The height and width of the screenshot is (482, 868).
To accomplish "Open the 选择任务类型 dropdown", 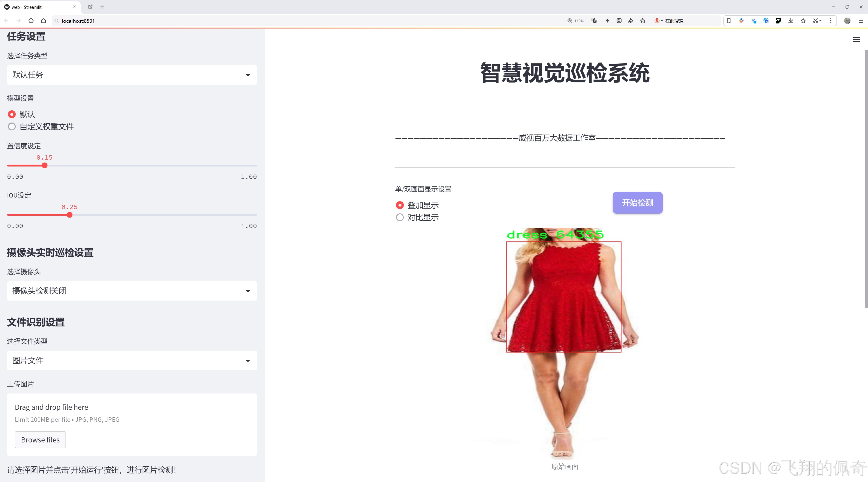I will coord(131,75).
